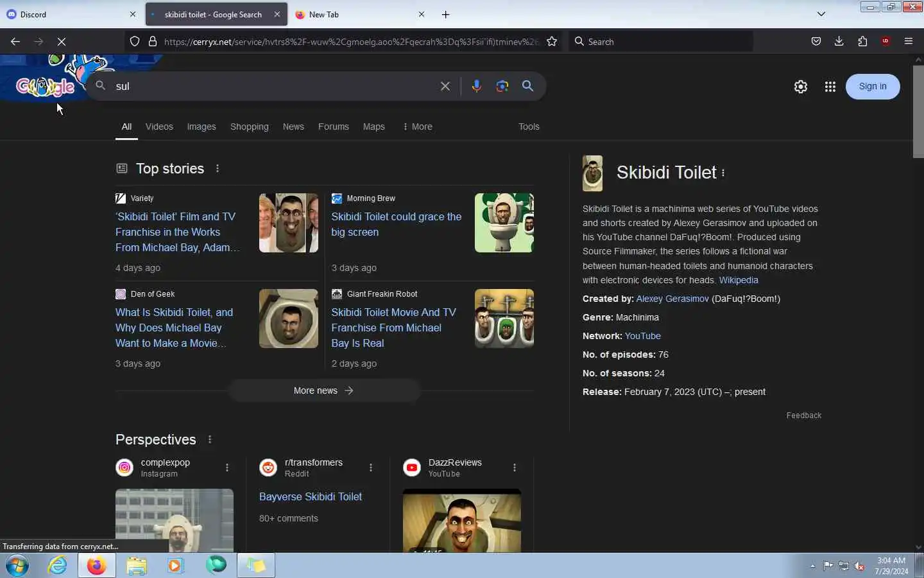Start voice search with microphone icon
The width and height of the screenshot is (924, 578).
click(476, 86)
